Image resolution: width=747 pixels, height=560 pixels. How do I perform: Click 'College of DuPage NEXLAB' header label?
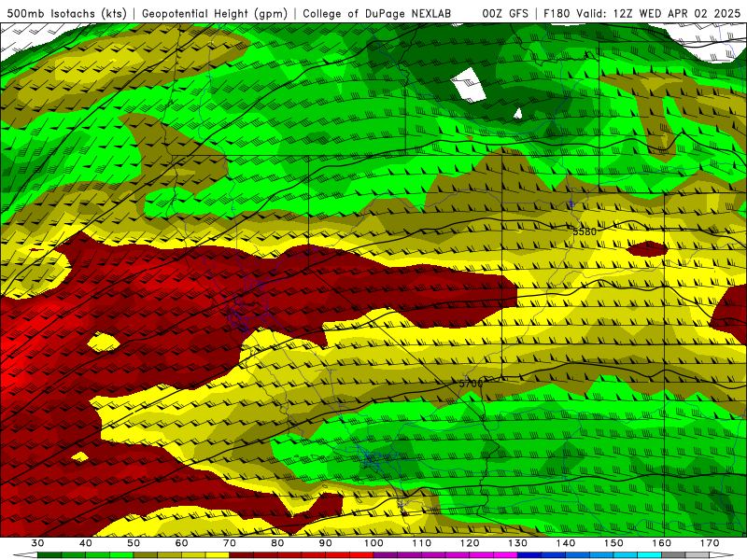(376, 14)
